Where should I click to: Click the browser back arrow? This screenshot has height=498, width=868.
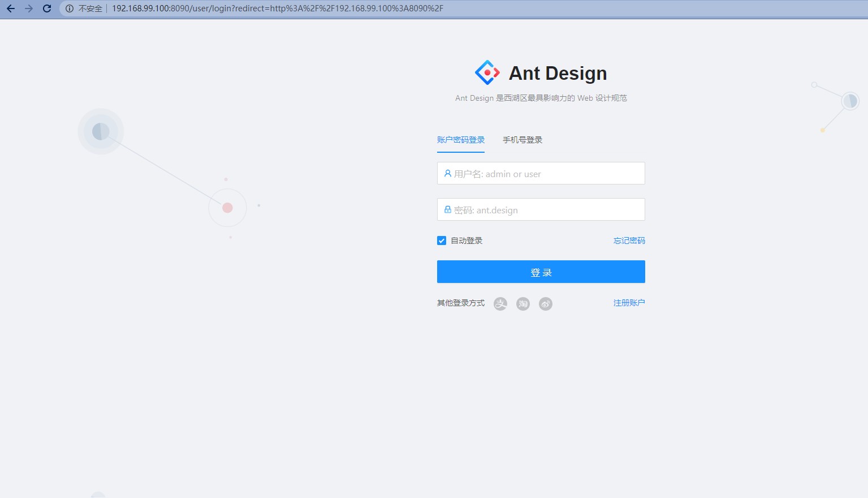coord(11,8)
